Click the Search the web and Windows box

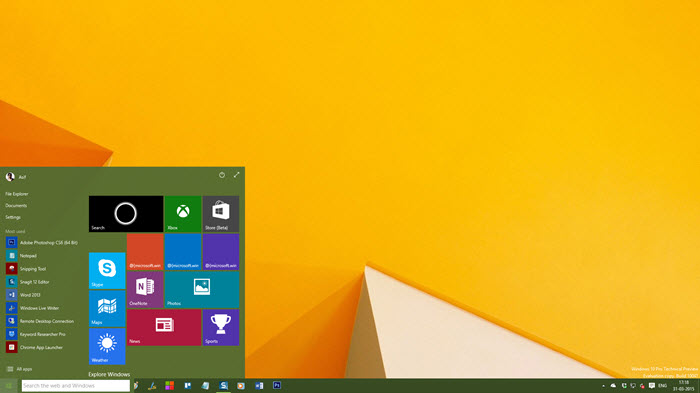click(76, 386)
